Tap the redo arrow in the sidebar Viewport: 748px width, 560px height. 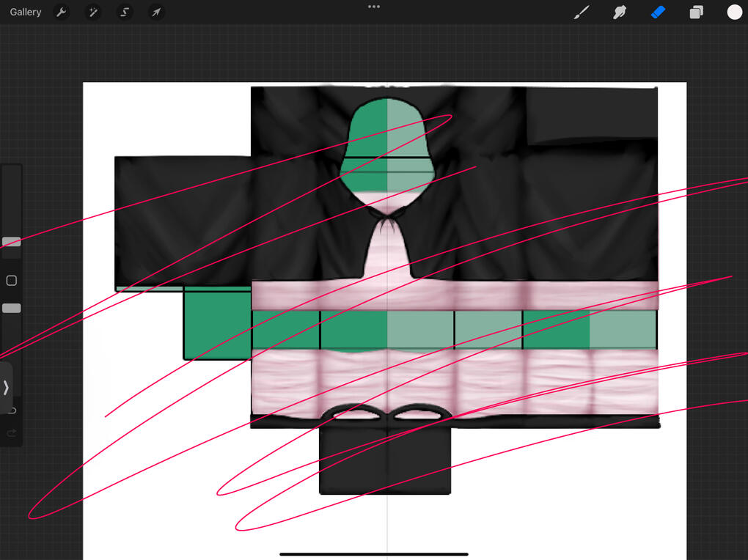click(12, 433)
